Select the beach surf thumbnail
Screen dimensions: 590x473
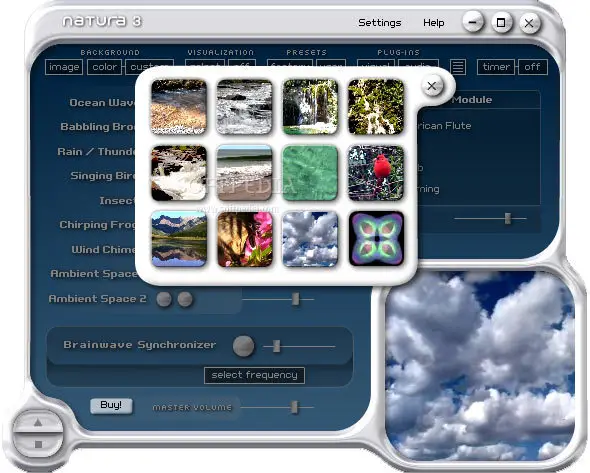244,173
